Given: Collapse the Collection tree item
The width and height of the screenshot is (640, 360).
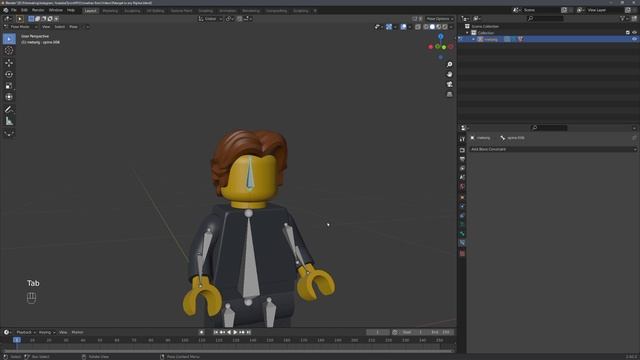Looking at the screenshot, I should [467, 33].
